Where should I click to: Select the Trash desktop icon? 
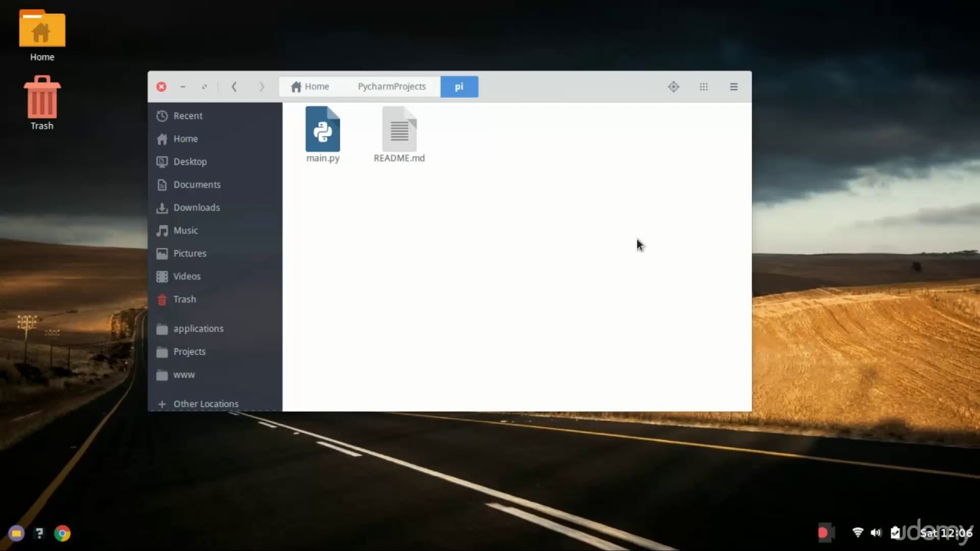point(42,96)
